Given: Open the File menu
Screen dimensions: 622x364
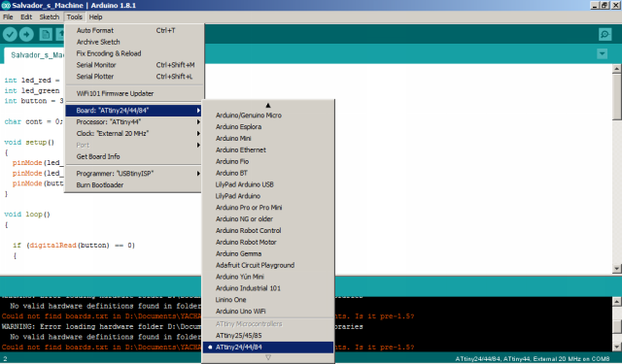Looking at the screenshot, I should (8, 17).
